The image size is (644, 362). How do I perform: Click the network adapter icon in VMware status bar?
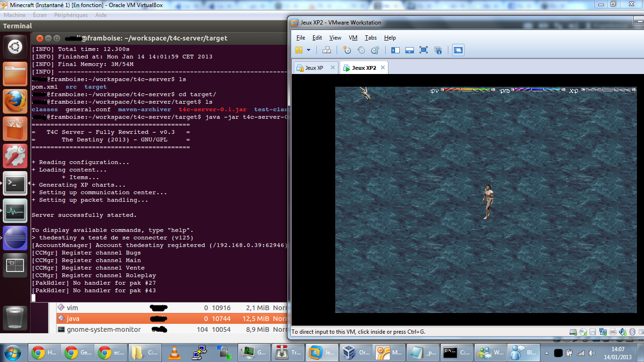pos(603,332)
